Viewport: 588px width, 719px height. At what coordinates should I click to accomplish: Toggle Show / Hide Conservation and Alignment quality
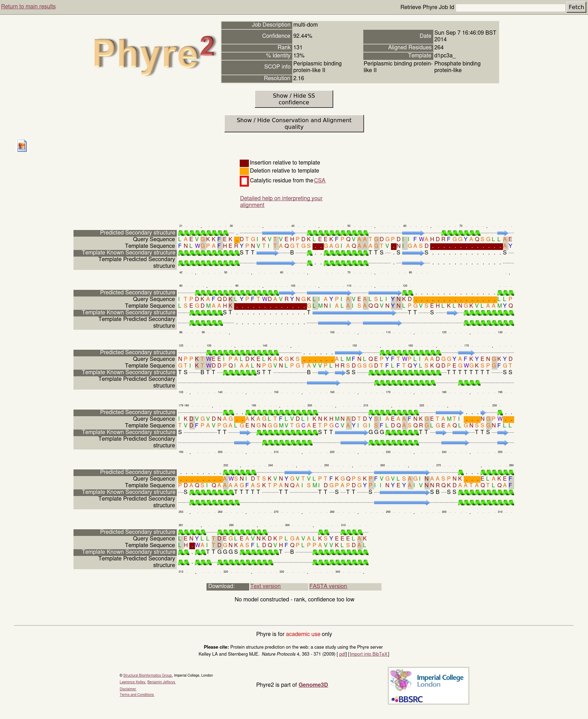(294, 124)
